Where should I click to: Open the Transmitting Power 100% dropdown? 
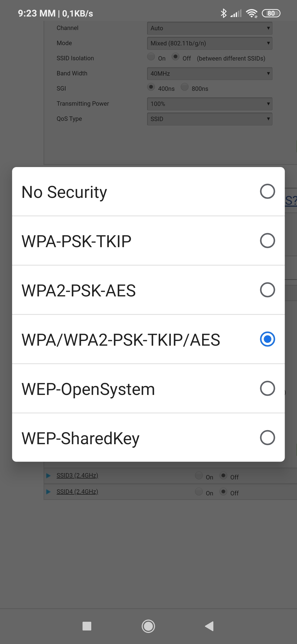pos(210,104)
